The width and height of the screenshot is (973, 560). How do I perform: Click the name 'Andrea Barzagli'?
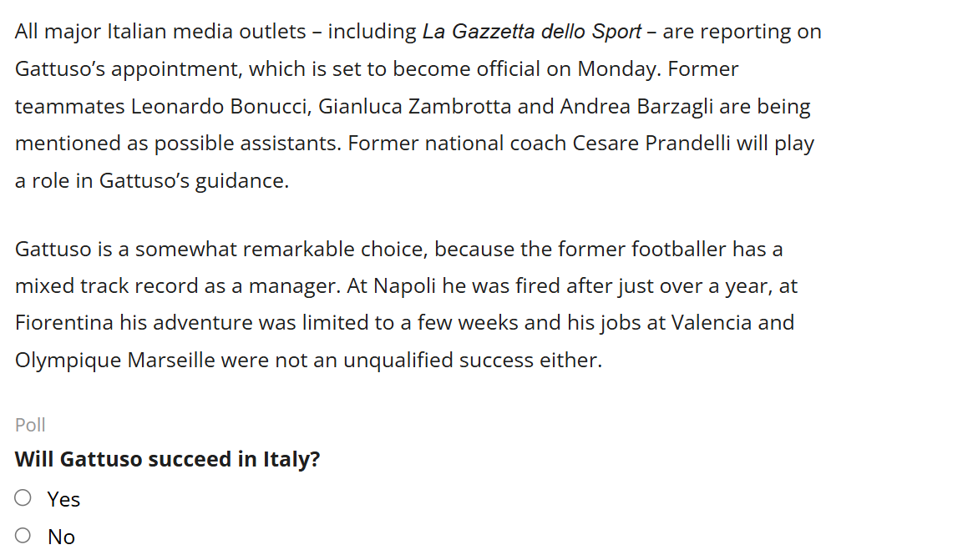click(x=636, y=107)
